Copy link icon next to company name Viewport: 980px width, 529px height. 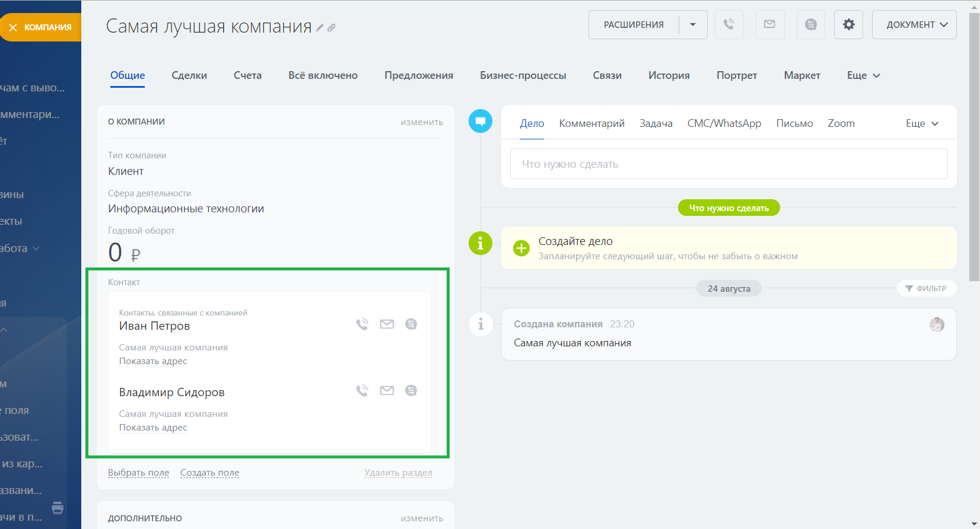(x=332, y=27)
